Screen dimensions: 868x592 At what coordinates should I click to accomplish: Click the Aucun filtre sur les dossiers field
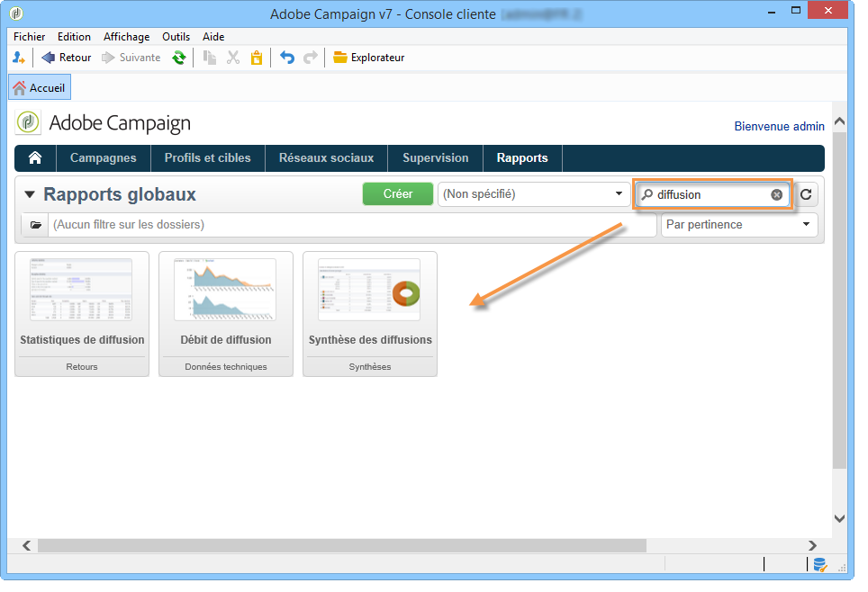coord(352,225)
